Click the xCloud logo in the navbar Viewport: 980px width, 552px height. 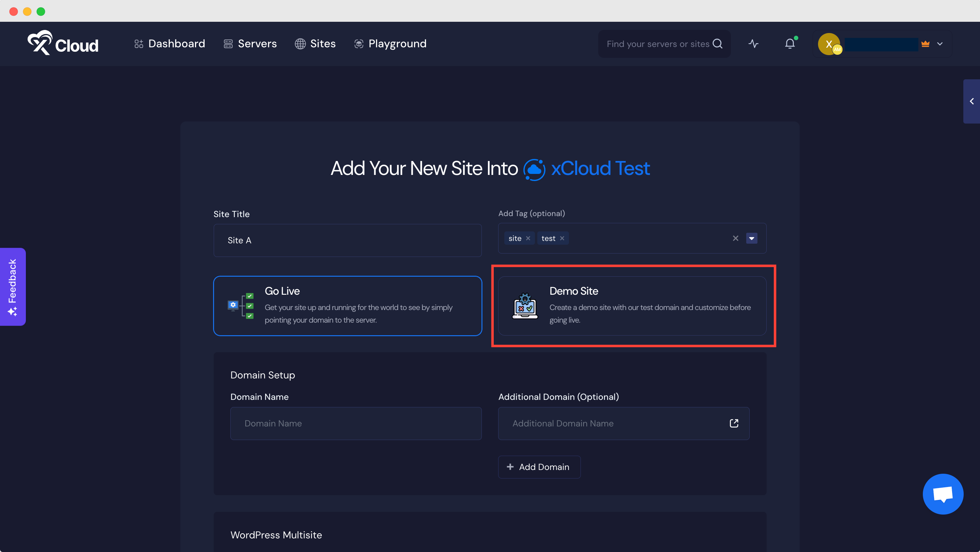tap(62, 43)
